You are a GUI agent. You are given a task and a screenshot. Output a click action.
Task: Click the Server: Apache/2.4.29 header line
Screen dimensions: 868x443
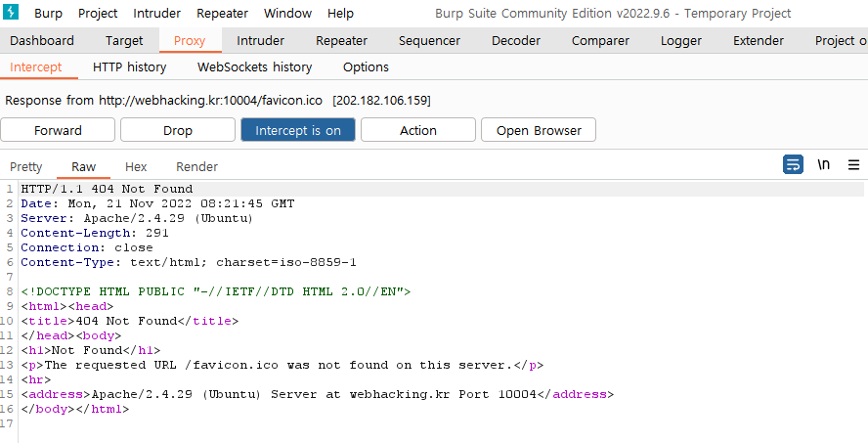[137, 218]
